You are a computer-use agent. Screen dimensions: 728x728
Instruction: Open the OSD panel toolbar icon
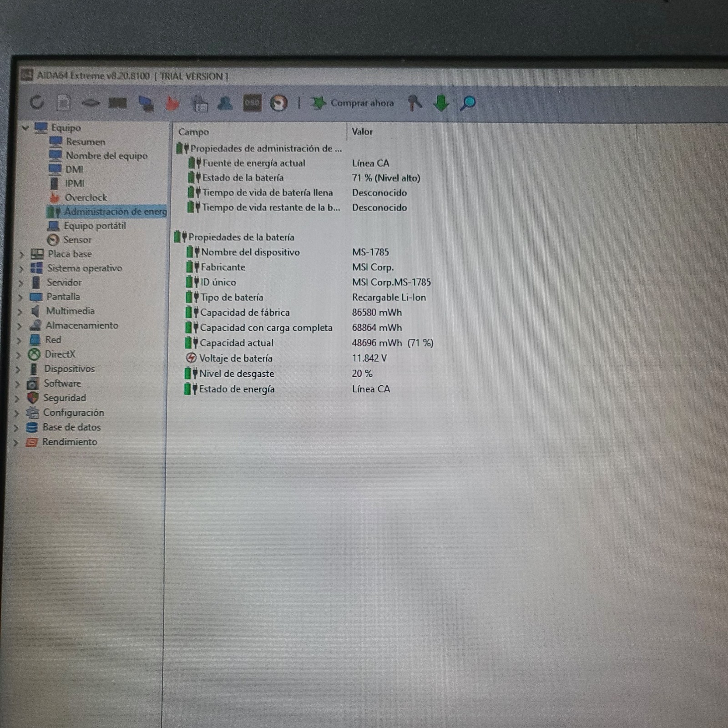pos(252,103)
